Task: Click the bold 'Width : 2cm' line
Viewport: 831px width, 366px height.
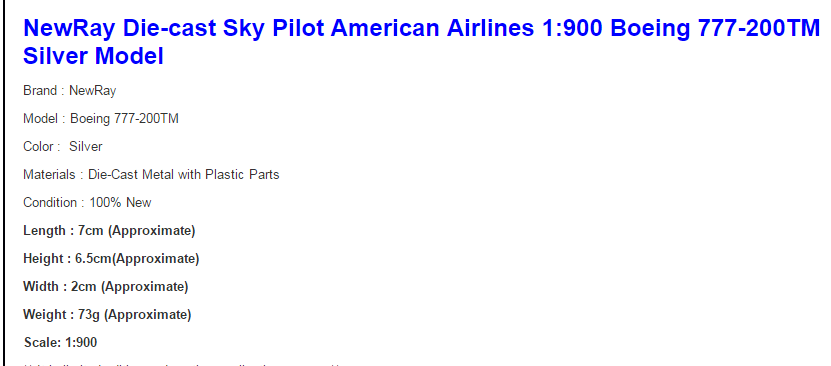Action: 105,287
